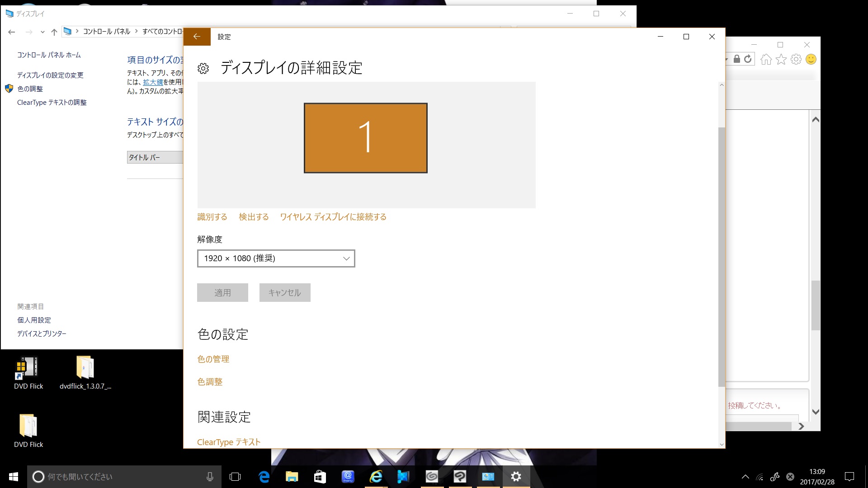Expand the タイトル バー combo box
The image size is (868, 488).
tap(155, 157)
